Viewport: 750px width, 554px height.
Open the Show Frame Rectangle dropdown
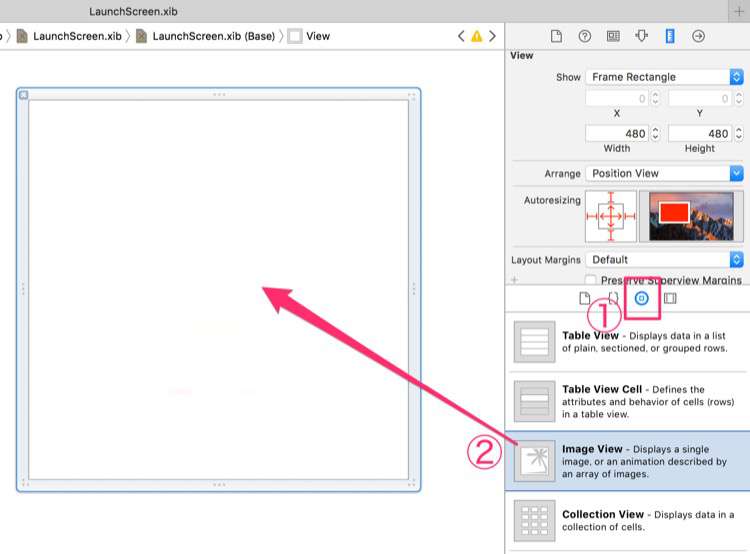664,77
